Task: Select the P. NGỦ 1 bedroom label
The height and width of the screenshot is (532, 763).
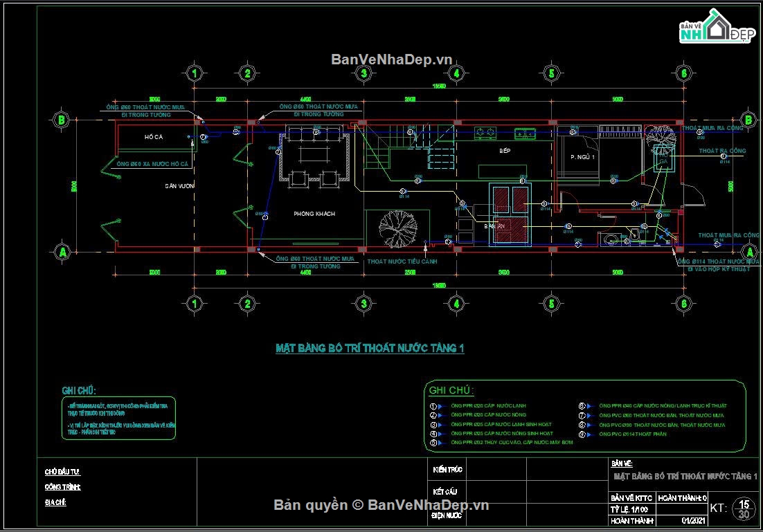Action: (x=582, y=157)
